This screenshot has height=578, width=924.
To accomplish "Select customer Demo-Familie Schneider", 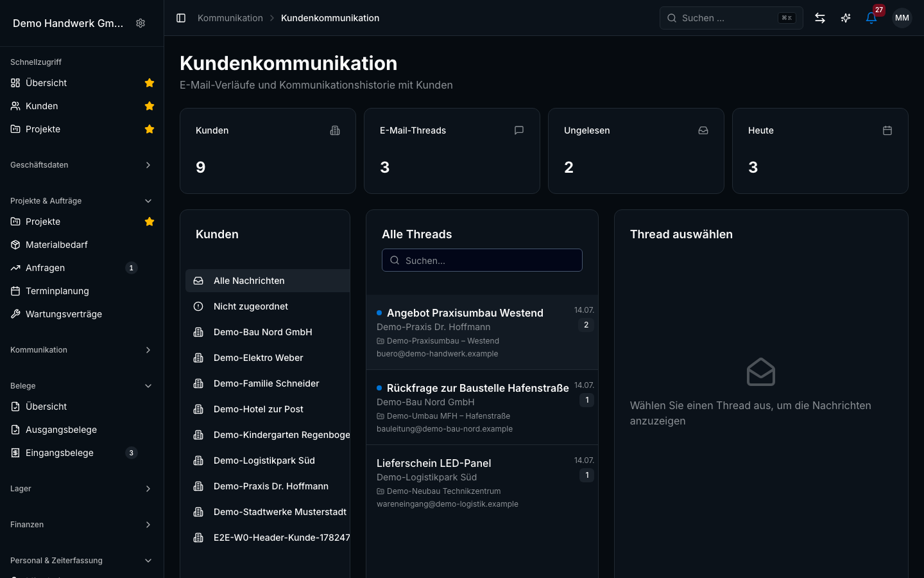I will point(268,383).
